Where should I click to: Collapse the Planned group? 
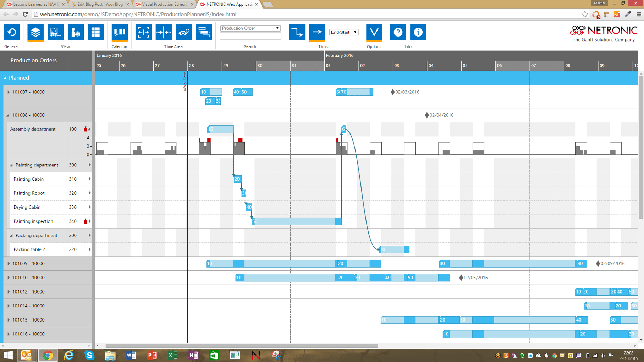tap(5, 78)
